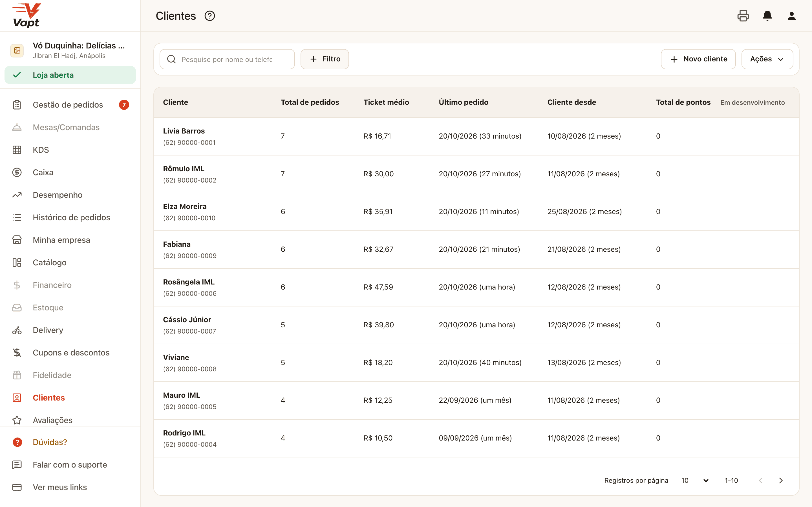Open the user profile icon
Screen dimensions: 812x507
point(791,16)
